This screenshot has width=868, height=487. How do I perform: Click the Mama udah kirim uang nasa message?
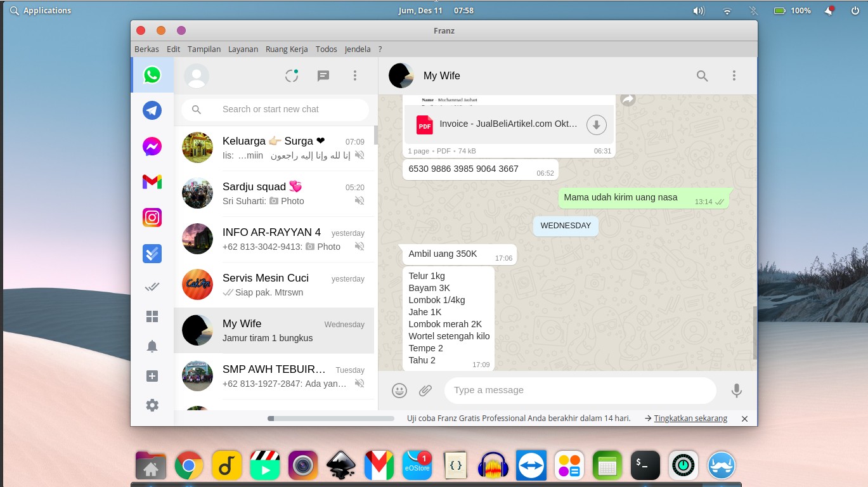coord(644,198)
